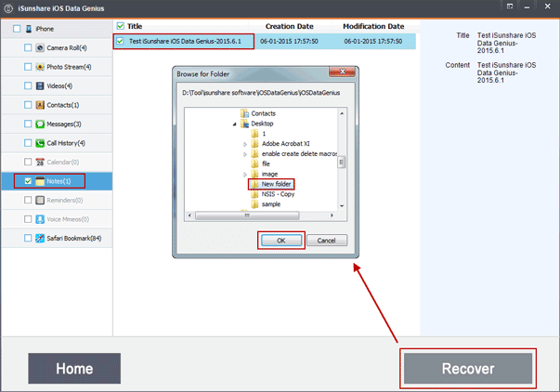Expand the Adobe Acrobat XI folder
560x392 pixels.
click(x=245, y=144)
